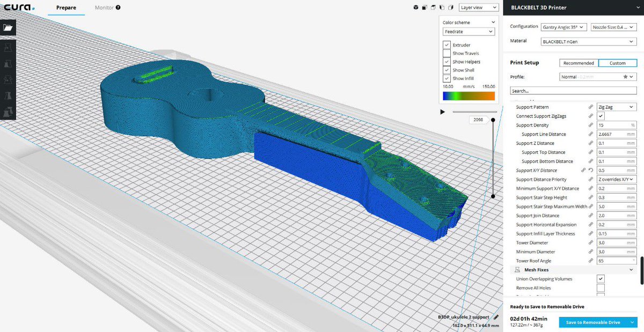Image resolution: width=644 pixels, height=332 pixels.
Task: Toggle Show Infill checkbox
Action: pyautogui.click(x=447, y=78)
